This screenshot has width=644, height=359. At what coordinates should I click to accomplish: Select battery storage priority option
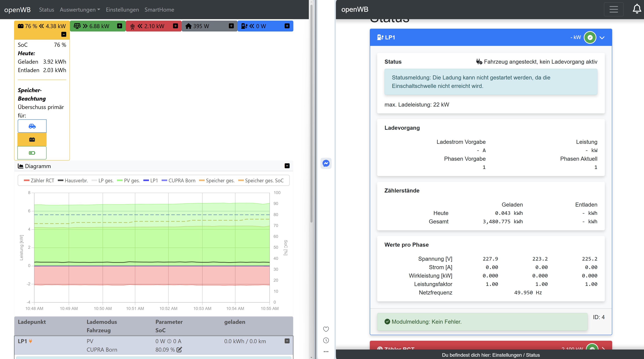pyautogui.click(x=32, y=140)
